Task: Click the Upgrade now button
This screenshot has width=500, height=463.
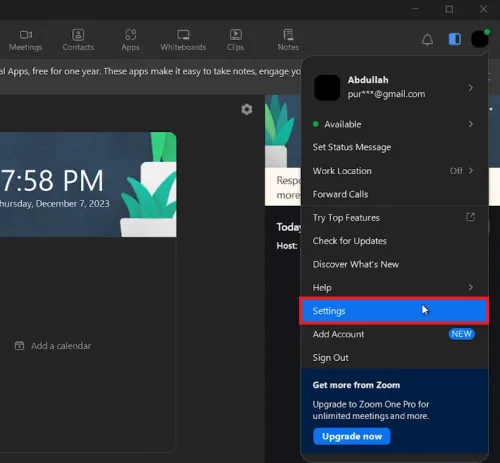Action: (x=352, y=436)
